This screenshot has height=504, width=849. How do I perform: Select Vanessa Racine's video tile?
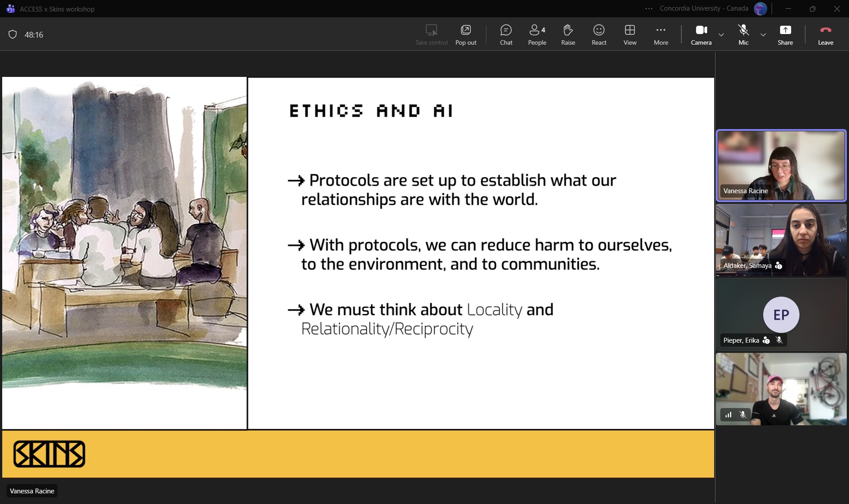click(x=781, y=165)
